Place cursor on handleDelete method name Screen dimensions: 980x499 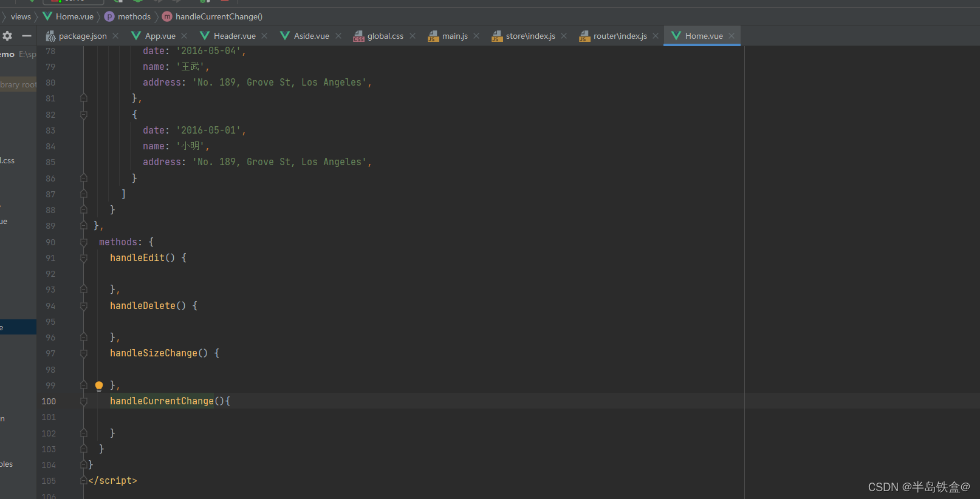(x=143, y=306)
